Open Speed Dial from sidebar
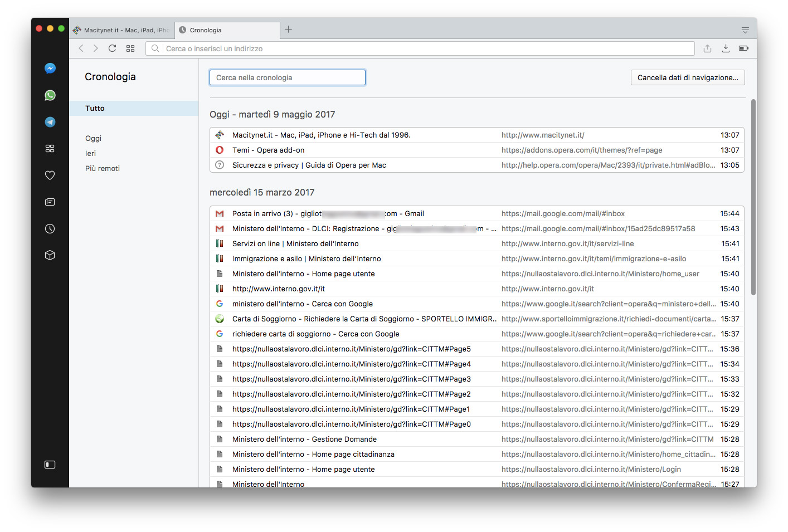 [x=50, y=149]
